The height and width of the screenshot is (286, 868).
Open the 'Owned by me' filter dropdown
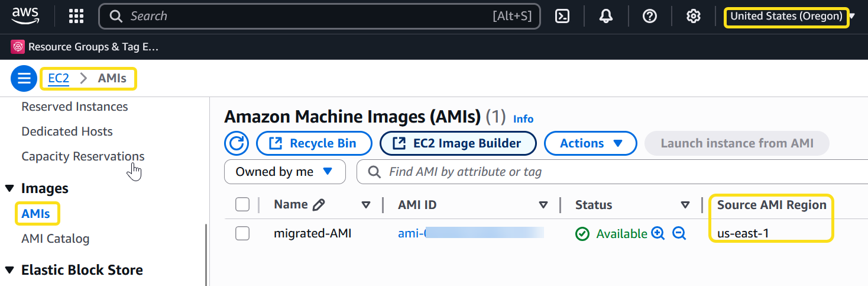284,172
